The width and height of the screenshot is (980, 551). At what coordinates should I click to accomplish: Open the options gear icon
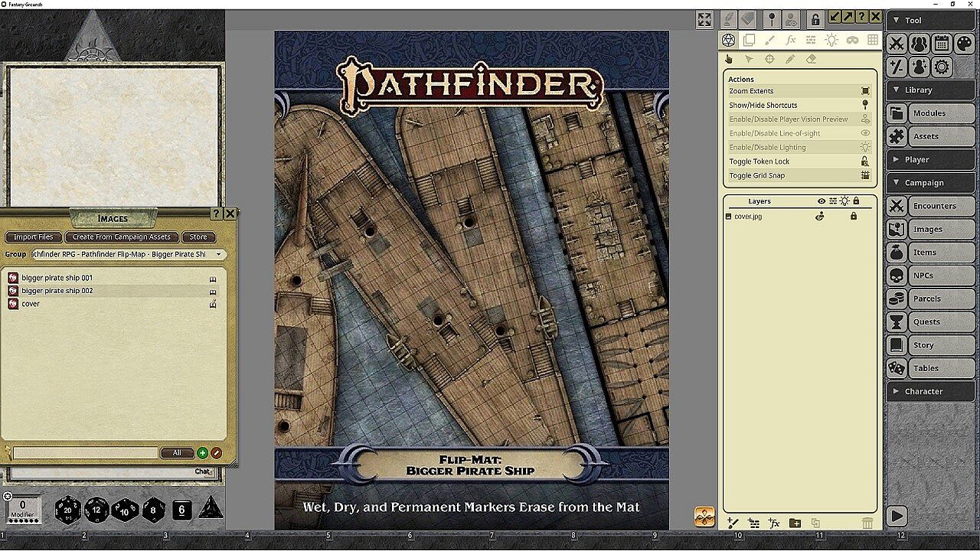click(x=942, y=67)
